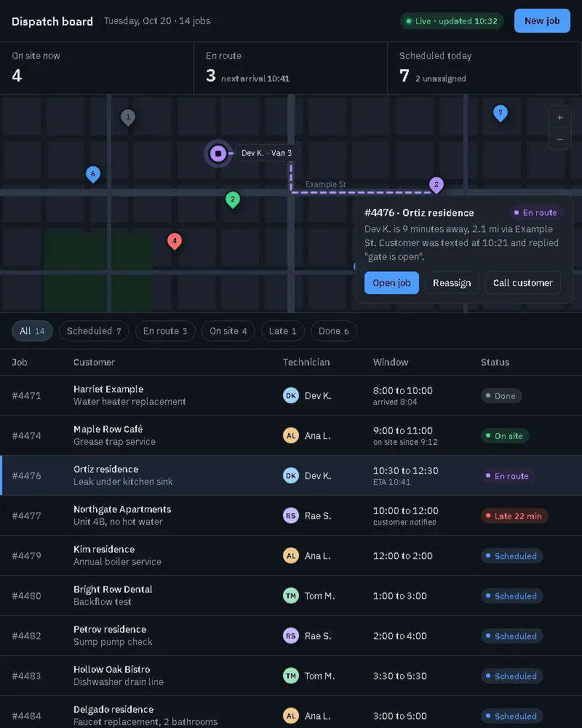Click Scheduled badge for Petrov residence

click(511, 636)
